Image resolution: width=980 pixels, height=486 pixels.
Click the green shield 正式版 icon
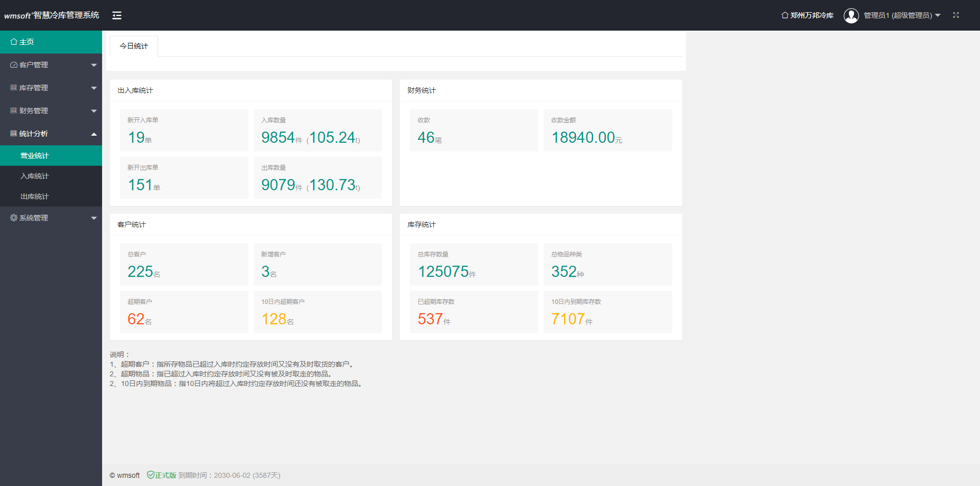coord(151,475)
